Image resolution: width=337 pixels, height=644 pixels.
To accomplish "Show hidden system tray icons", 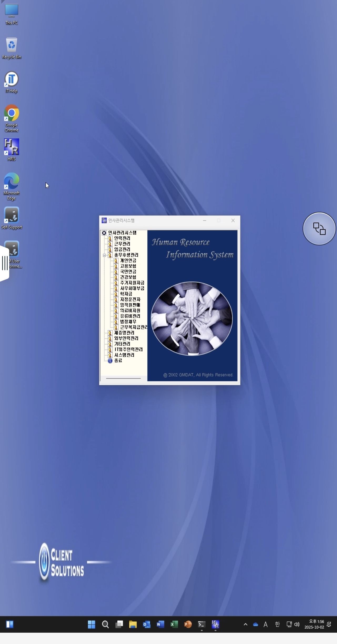I will (245, 624).
